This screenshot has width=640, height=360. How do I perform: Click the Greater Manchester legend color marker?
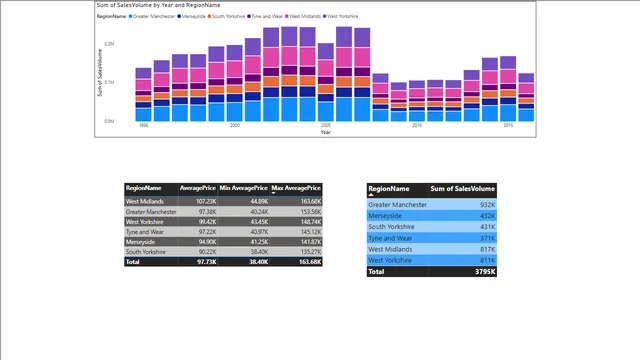(131, 16)
